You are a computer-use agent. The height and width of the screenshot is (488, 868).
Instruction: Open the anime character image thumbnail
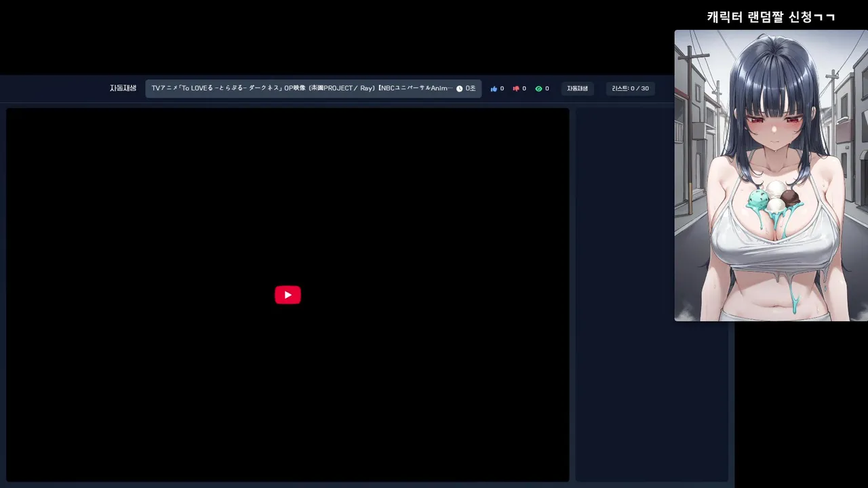[x=771, y=175]
